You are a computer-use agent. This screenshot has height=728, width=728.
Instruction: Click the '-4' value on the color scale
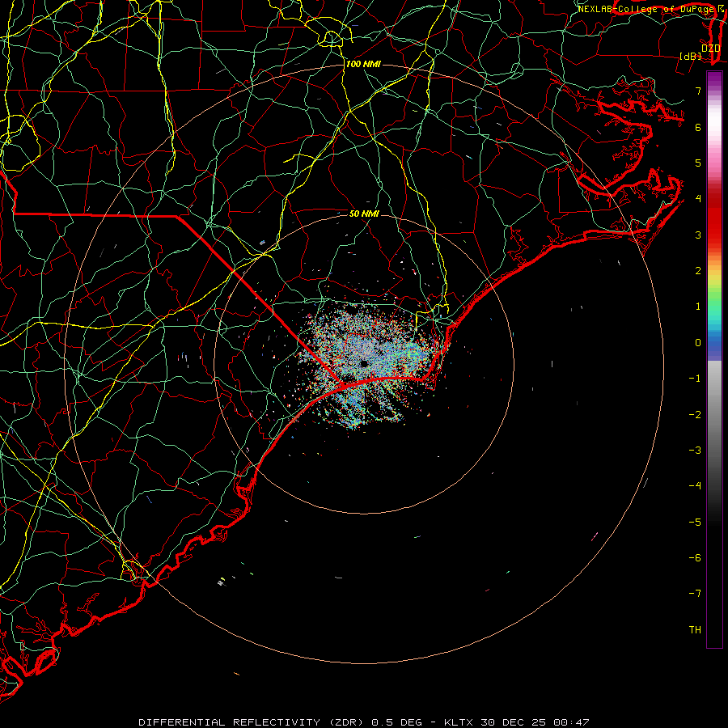tap(695, 486)
